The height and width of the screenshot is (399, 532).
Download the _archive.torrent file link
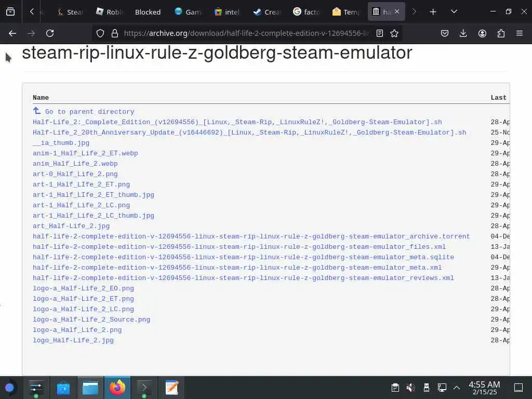(x=251, y=236)
